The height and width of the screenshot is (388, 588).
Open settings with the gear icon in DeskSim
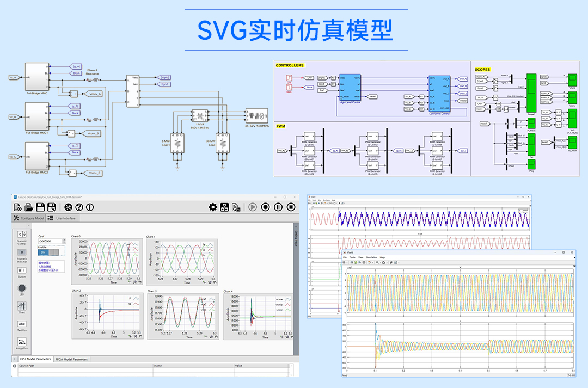click(x=213, y=207)
